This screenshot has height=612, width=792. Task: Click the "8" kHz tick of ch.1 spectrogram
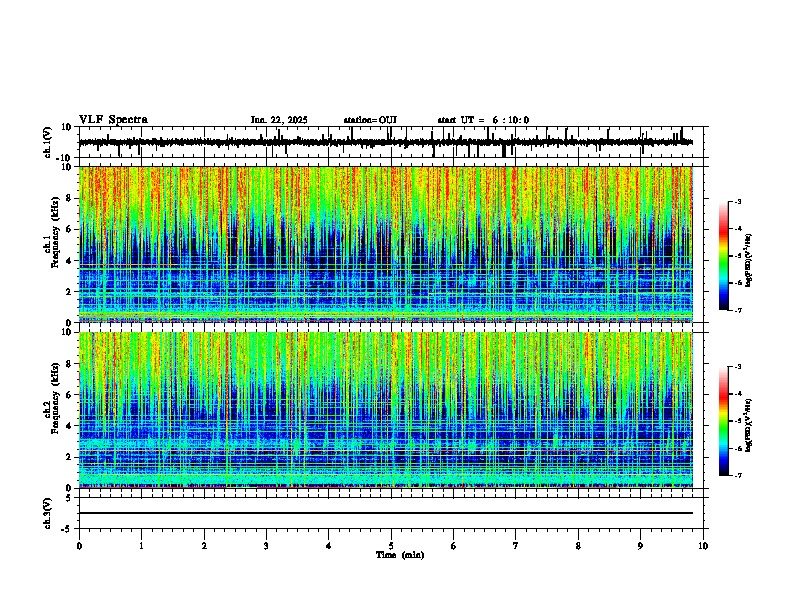[70, 198]
